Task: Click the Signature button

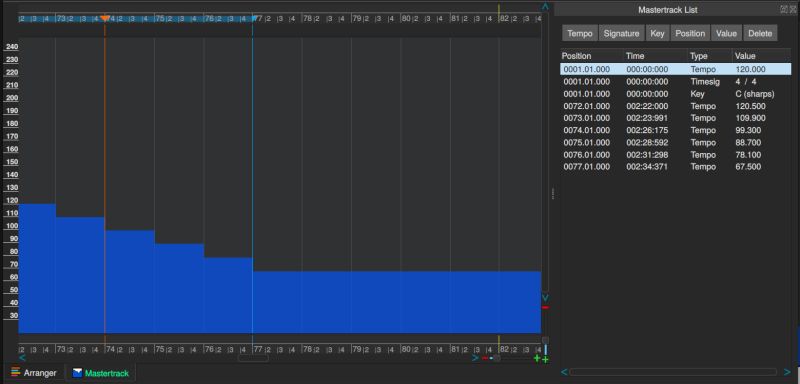Action: tap(621, 33)
